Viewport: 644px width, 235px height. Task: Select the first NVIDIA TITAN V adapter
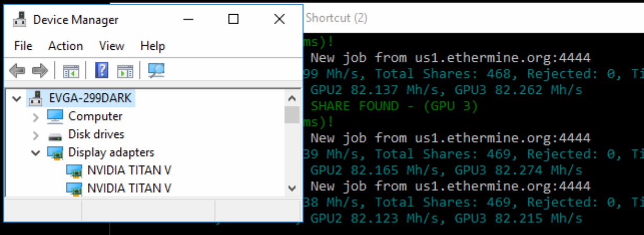pos(129,170)
